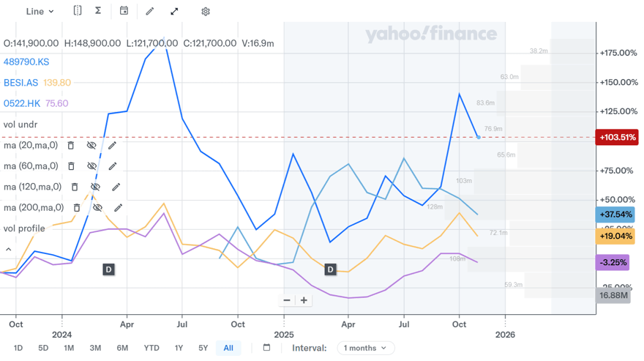
Task: Toggle visibility of ma (20,ma,0)
Action: 91,145
